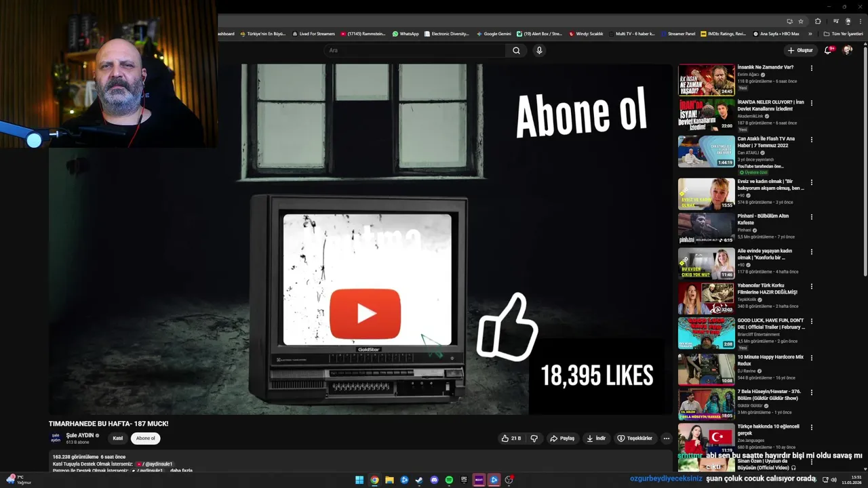
Task: Open the YouTube account avatar menu
Action: point(847,50)
